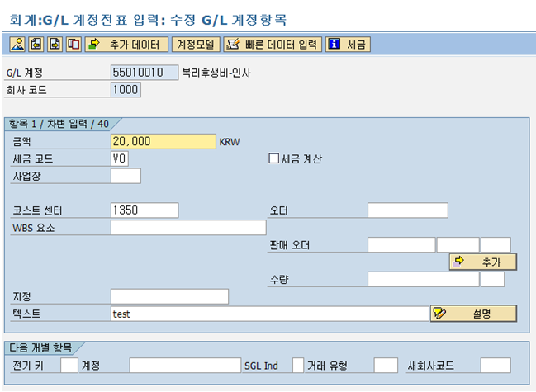Click the document overview mountain icon
Viewport: 536px width, 392px height.
tap(17, 45)
